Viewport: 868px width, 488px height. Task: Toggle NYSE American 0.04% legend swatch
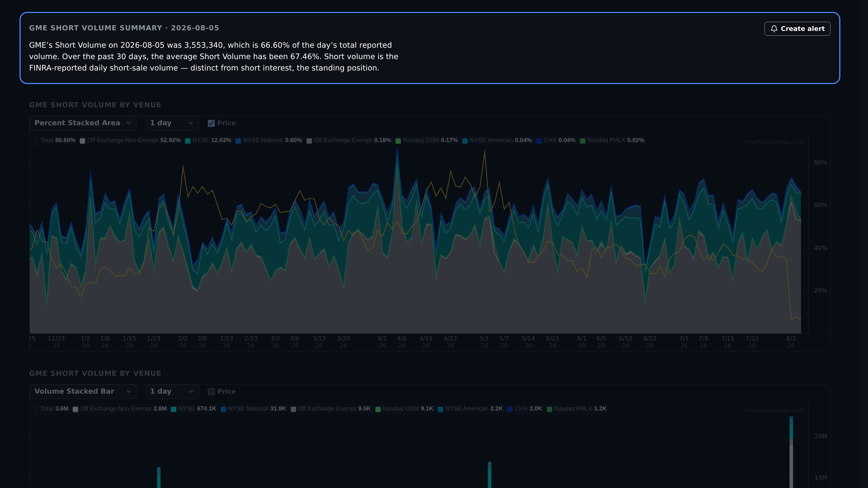point(465,141)
